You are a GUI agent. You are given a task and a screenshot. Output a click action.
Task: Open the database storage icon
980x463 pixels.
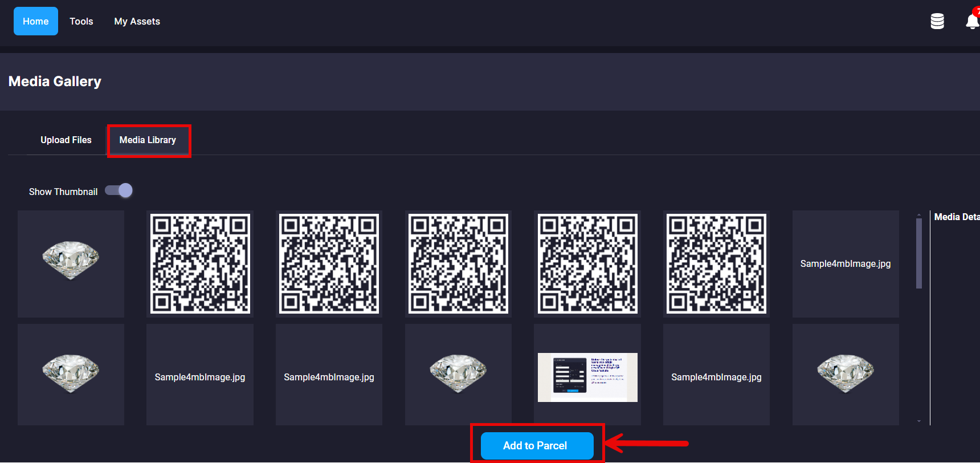click(937, 21)
